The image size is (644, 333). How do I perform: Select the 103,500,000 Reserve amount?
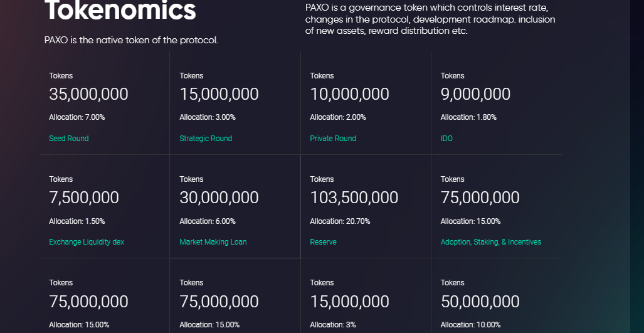click(x=354, y=198)
